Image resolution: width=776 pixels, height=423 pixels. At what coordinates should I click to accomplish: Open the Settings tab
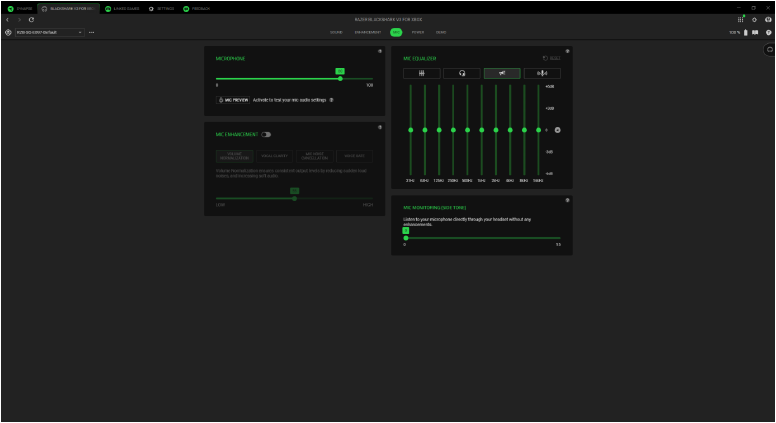pyautogui.click(x=161, y=8)
